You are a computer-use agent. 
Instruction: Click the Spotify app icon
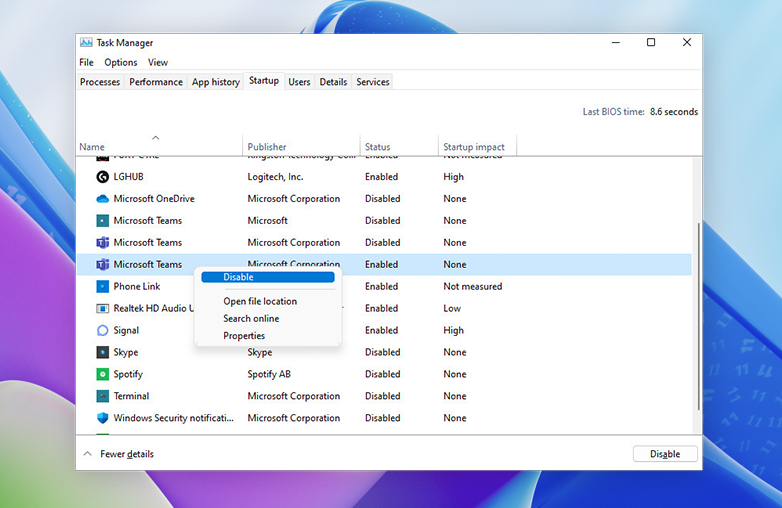102,374
